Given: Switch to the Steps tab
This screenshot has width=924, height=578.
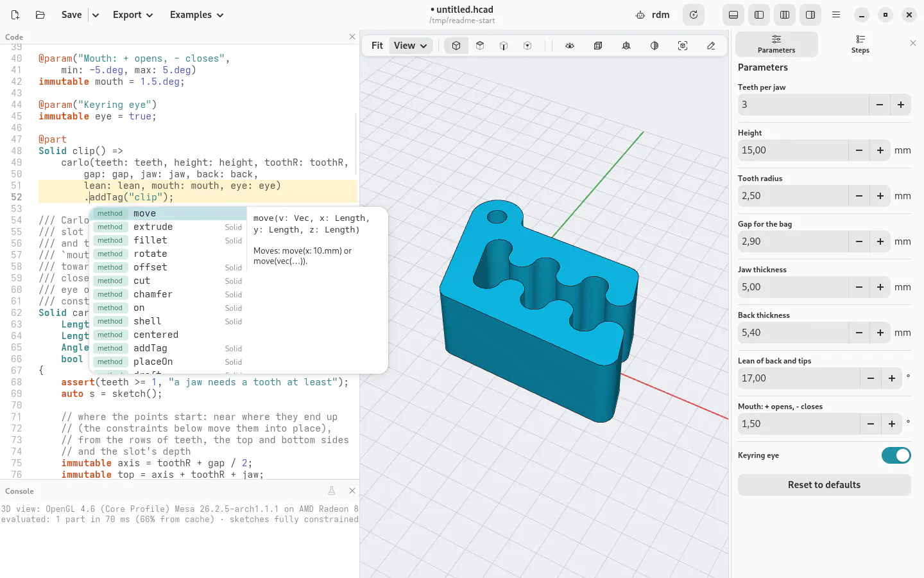Looking at the screenshot, I should pyautogui.click(x=860, y=44).
